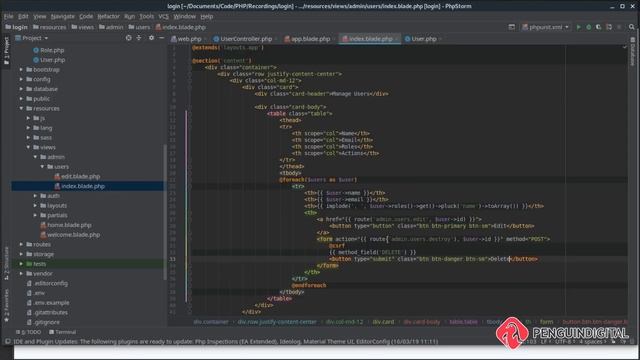
Task: Toggle tool window buttons with the bottom-left corner icon
Action: [x=7, y=341]
